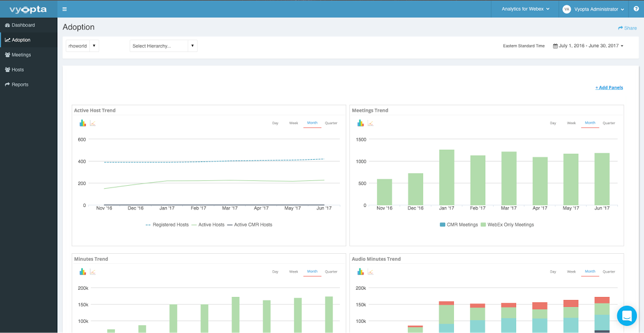Open the Analytics for Webex dropdown
This screenshot has width=644, height=333.
pyautogui.click(x=525, y=9)
